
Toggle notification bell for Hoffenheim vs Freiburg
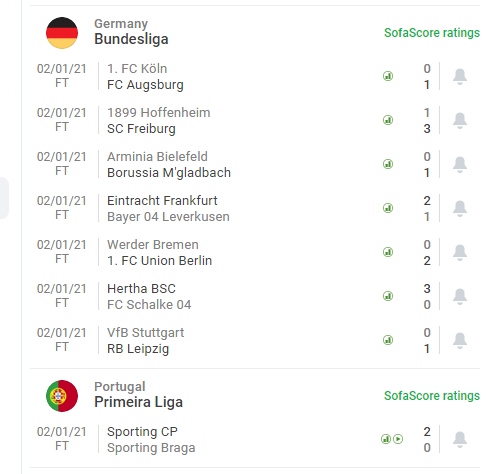pos(460,120)
